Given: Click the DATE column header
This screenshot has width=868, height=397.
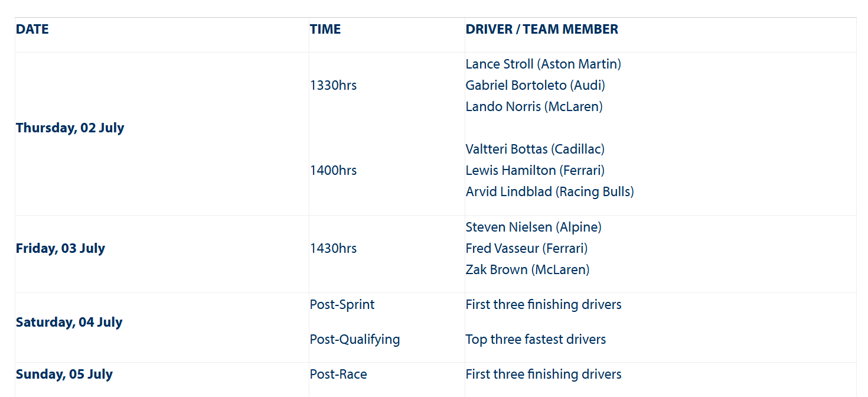Looking at the screenshot, I should pos(32,29).
